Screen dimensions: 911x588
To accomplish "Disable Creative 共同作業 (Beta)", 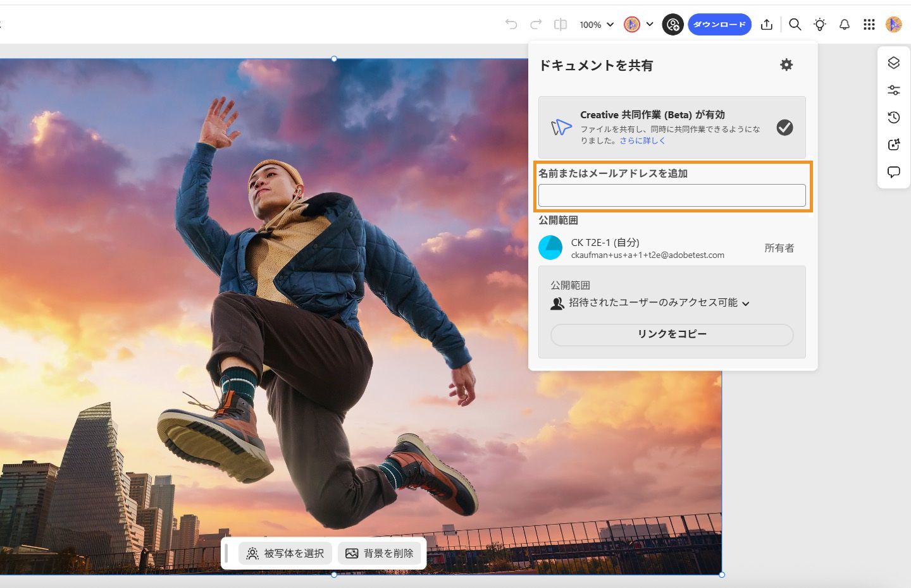I will coord(785,128).
